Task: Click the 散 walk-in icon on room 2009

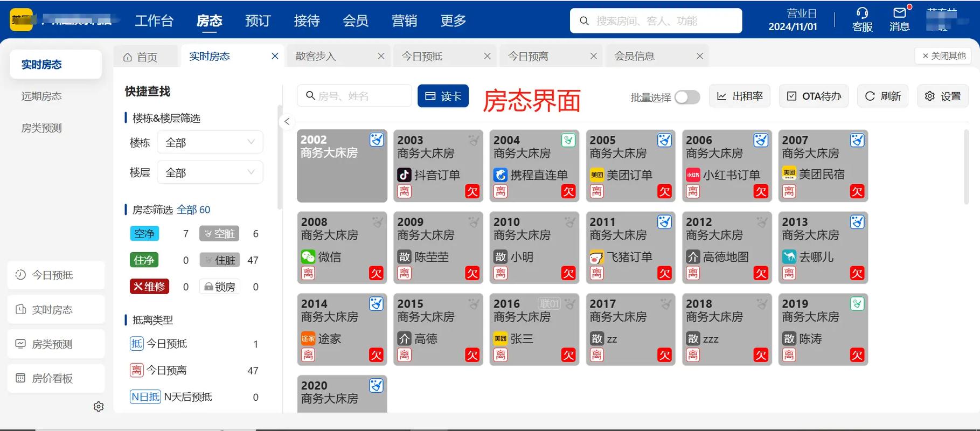Action: [x=404, y=256]
